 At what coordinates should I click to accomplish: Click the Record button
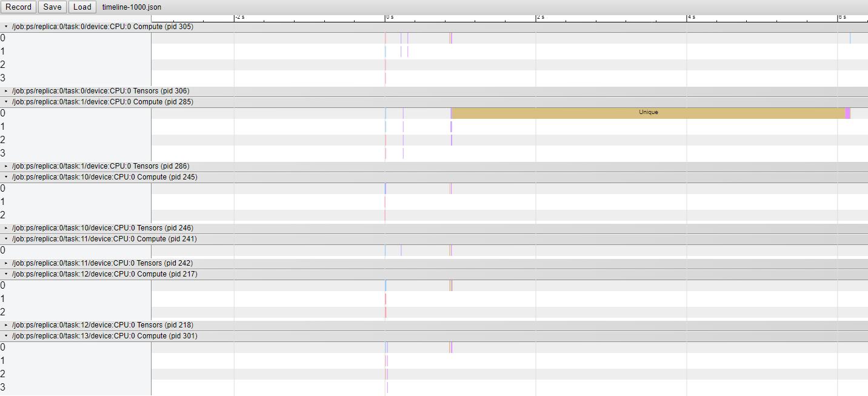[18, 7]
